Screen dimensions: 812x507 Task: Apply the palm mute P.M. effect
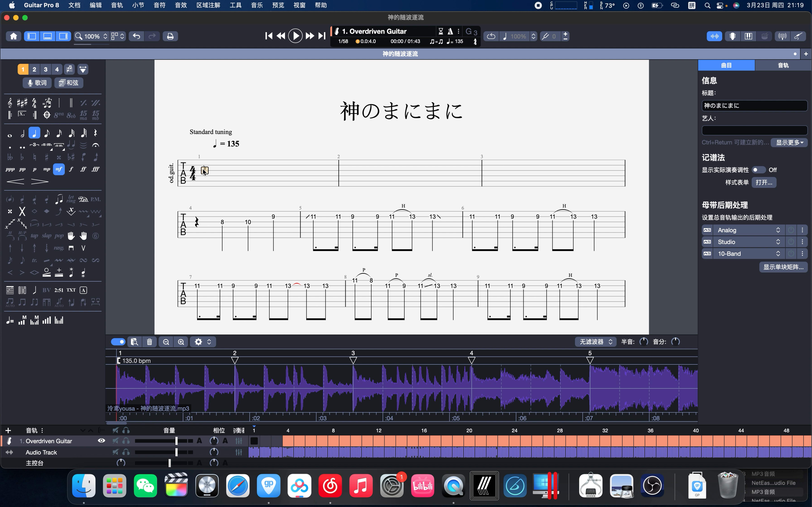pos(96,199)
